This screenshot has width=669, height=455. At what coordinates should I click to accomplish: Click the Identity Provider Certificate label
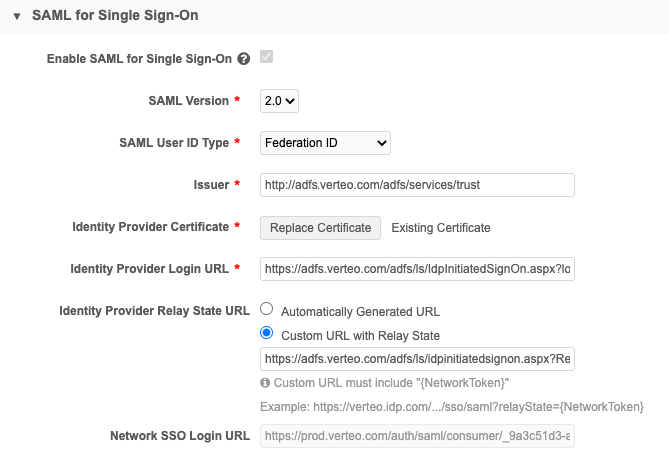151,227
